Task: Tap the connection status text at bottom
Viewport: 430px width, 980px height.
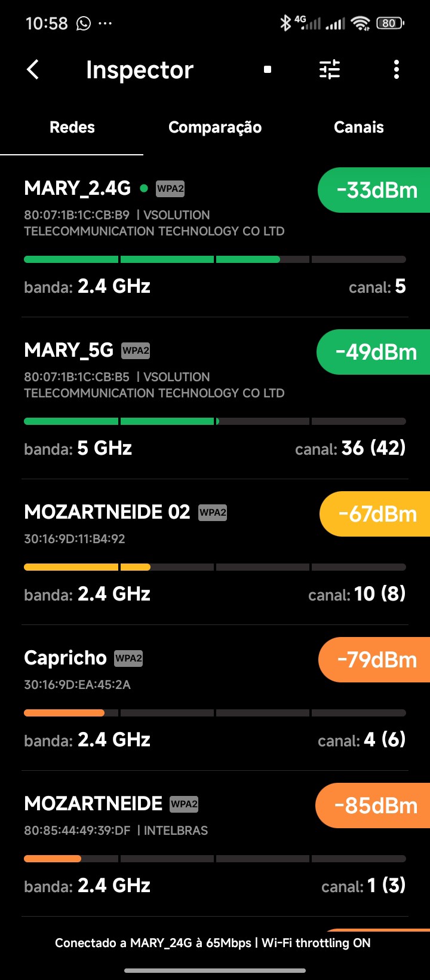Action: click(x=213, y=943)
